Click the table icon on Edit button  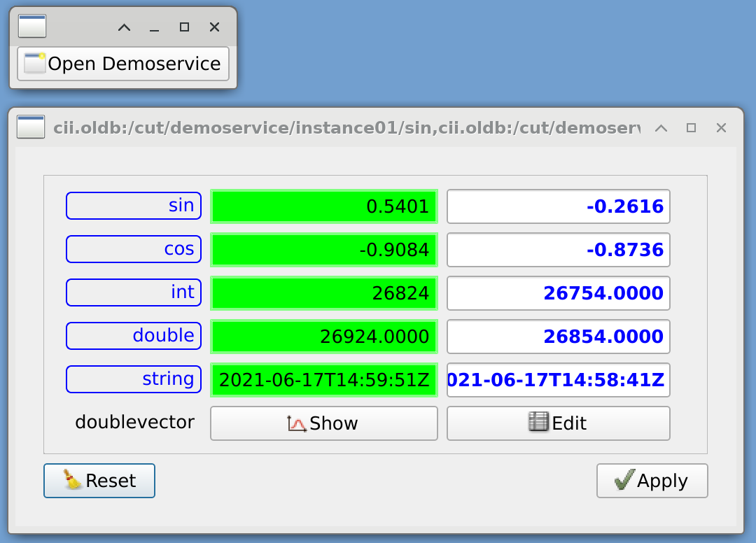click(538, 422)
